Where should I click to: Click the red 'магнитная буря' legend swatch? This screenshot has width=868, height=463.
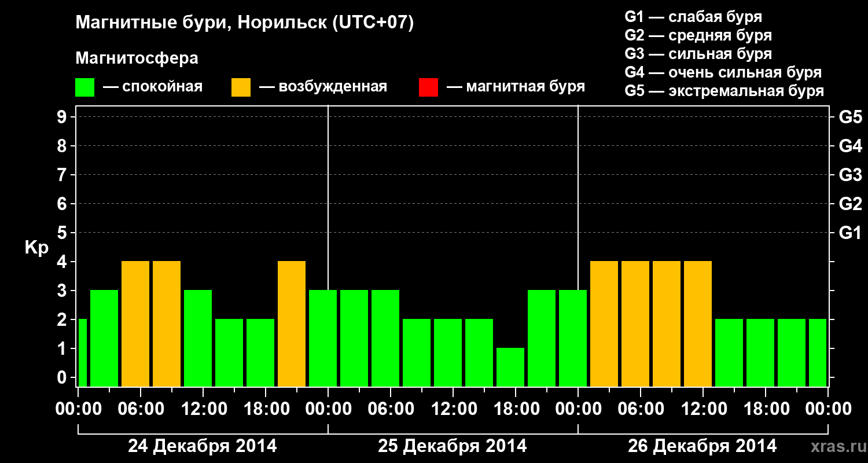(x=429, y=87)
